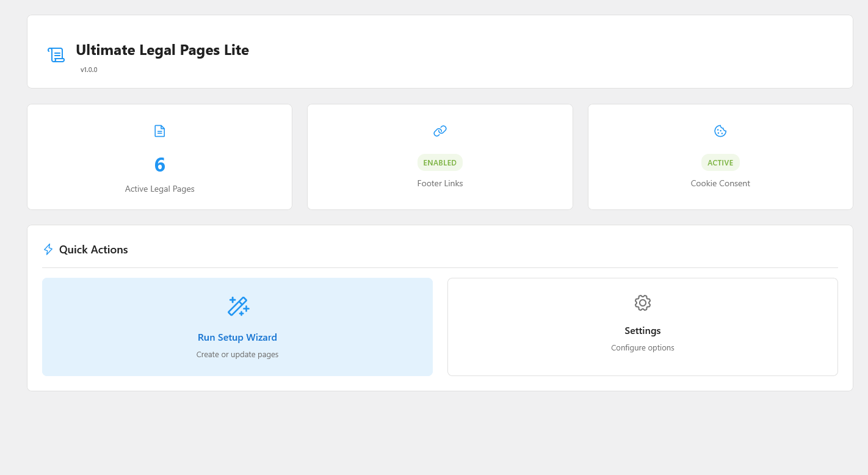This screenshot has height=475, width=868.
Task: Click the Footer Links card
Action: pos(440,157)
